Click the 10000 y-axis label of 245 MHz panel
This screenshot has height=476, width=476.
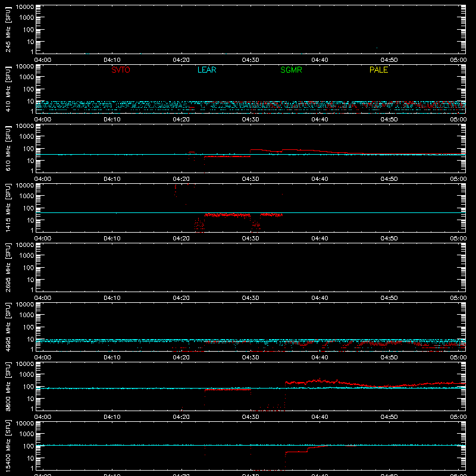tap(25, 7)
